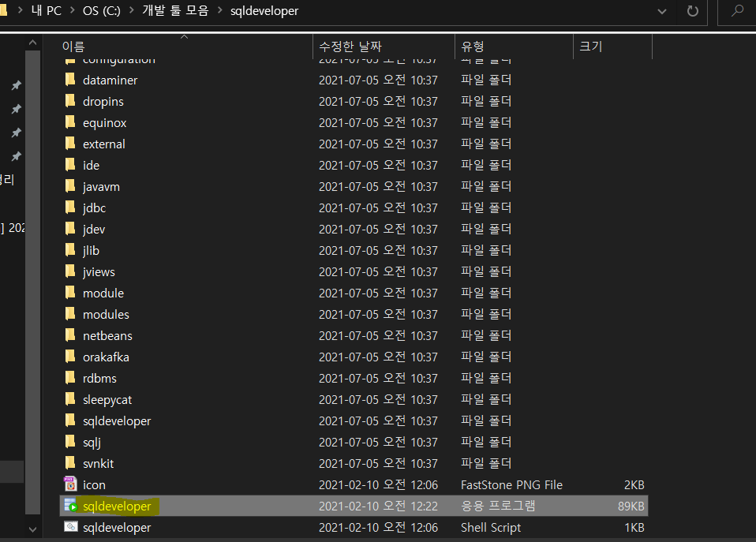Select the highlighted sqldeveloper application name
The height and width of the screenshot is (542, 756).
tap(117, 506)
